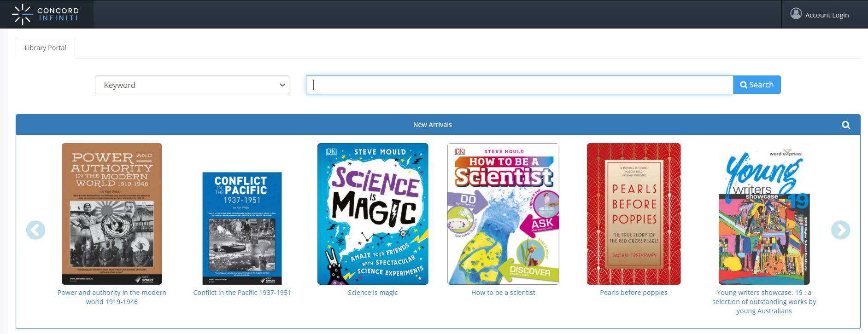View the 'Conflict in the Pacific' cover
868x334 pixels.
coord(242,228)
